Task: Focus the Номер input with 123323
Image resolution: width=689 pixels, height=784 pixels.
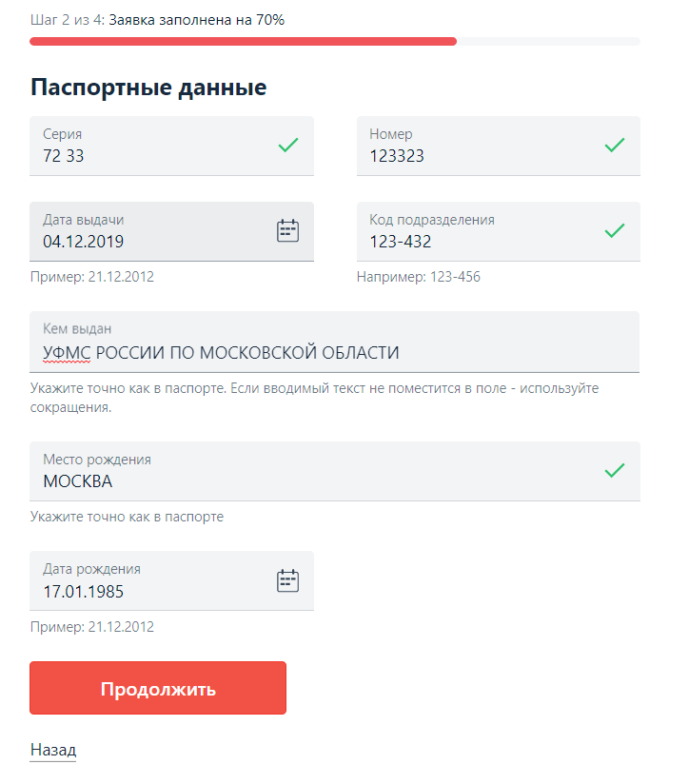Action: click(476, 155)
